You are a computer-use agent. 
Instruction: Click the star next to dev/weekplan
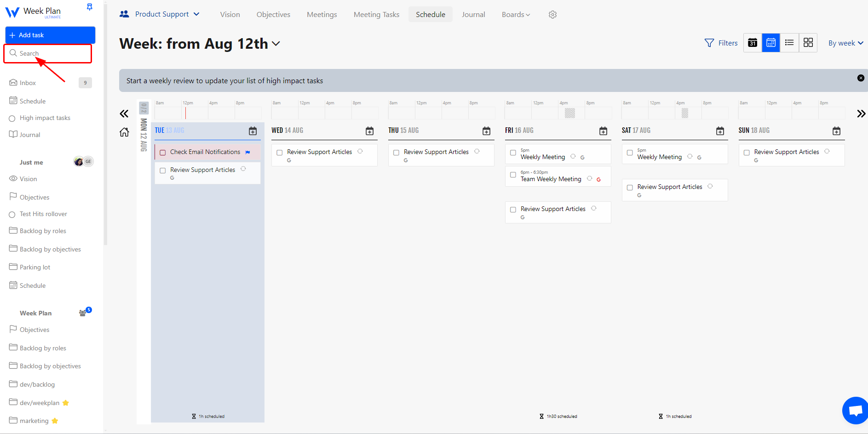coord(65,403)
